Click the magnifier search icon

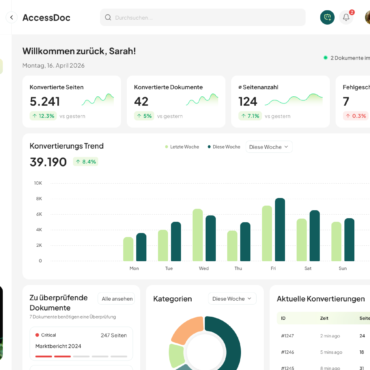pos(108,17)
